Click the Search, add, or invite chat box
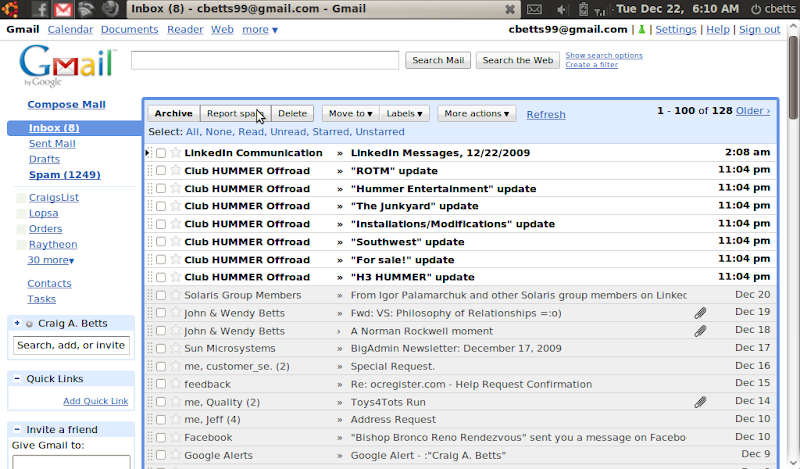Screen dimensions: 800x469 click(71, 345)
